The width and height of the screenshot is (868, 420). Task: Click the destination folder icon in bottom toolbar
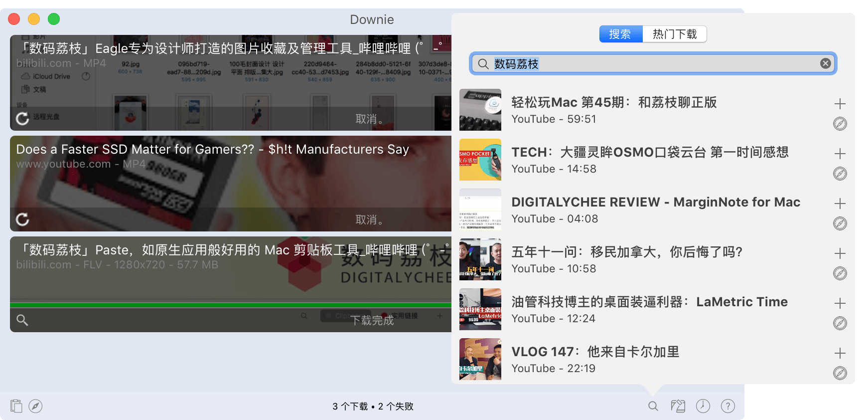(x=678, y=406)
